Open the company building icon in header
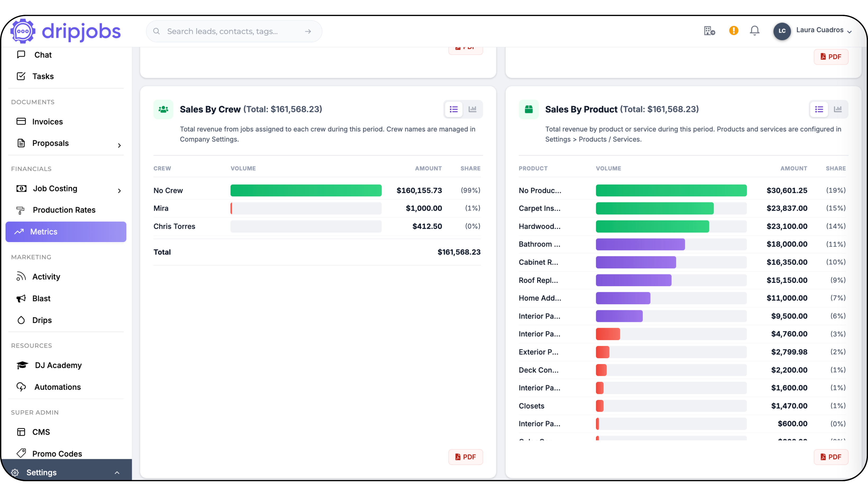The width and height of the screenshot is (868, 496). (x=709, y=31)
